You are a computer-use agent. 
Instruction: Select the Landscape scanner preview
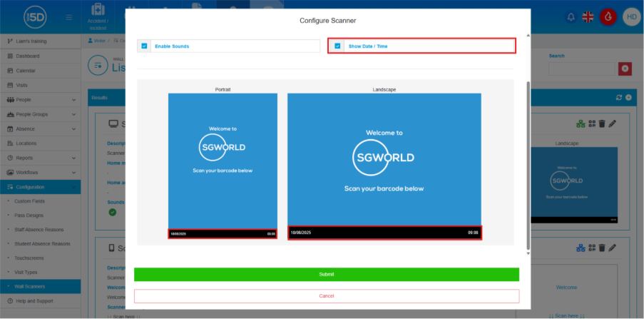[384, 166]
